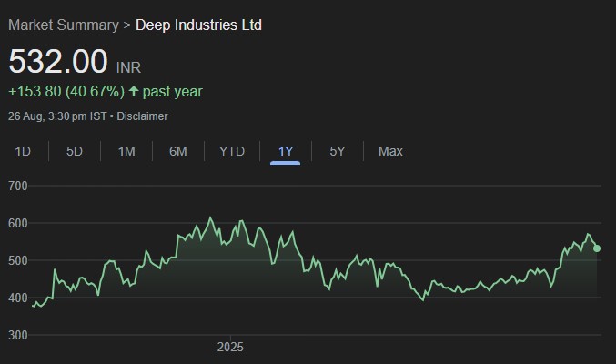616x364 pixels.
Task: Click the 'past year' label
Action: point(173,91)
